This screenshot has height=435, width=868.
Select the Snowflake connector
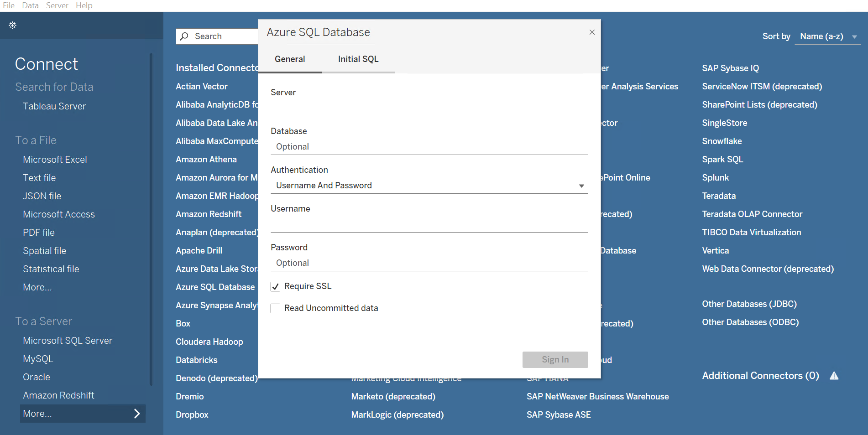tap(722, 141)
